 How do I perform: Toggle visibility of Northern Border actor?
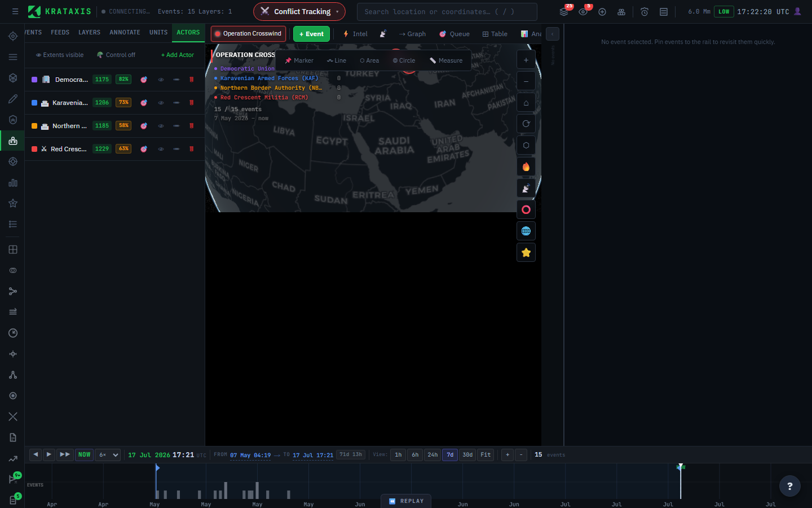pos(161,126)
